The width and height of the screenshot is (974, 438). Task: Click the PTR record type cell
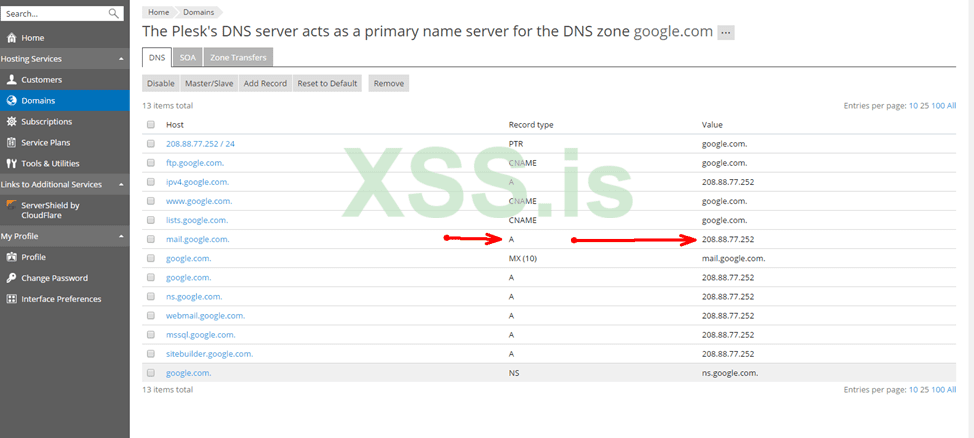click(x=515, y=144)
